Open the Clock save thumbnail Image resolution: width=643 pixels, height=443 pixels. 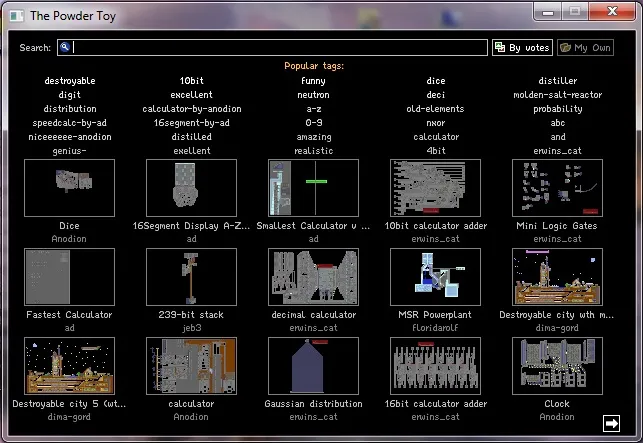[557, 366]
